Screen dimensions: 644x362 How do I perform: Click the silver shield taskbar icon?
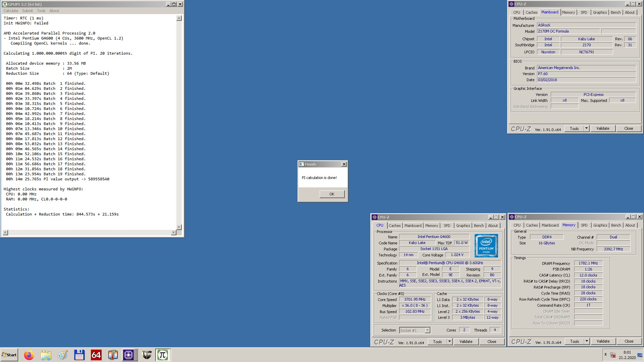coord(147,355)
